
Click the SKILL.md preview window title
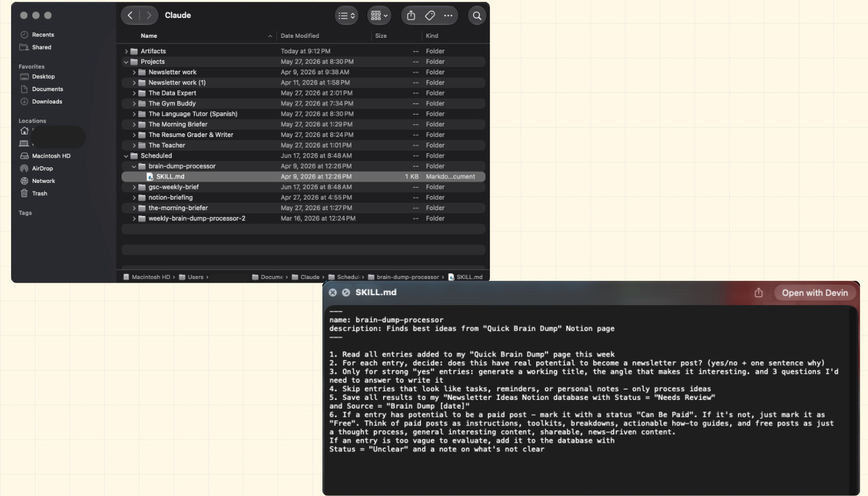[376, 293]
